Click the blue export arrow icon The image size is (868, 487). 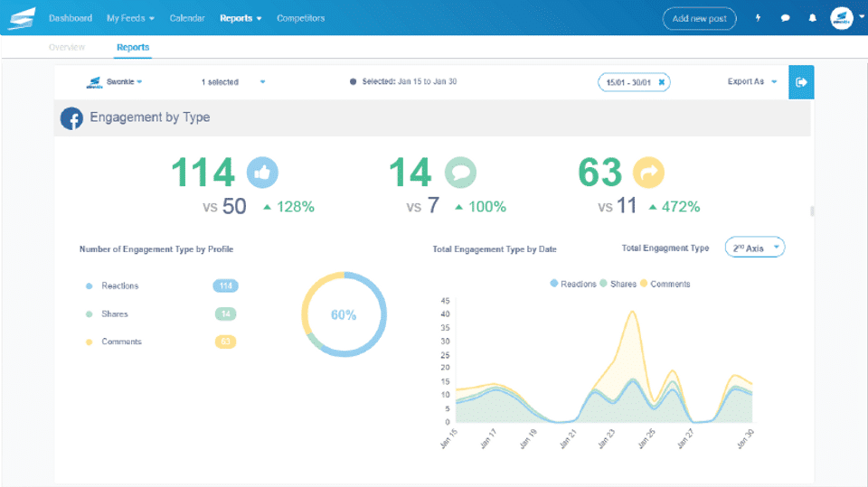(x=800, y=82)
